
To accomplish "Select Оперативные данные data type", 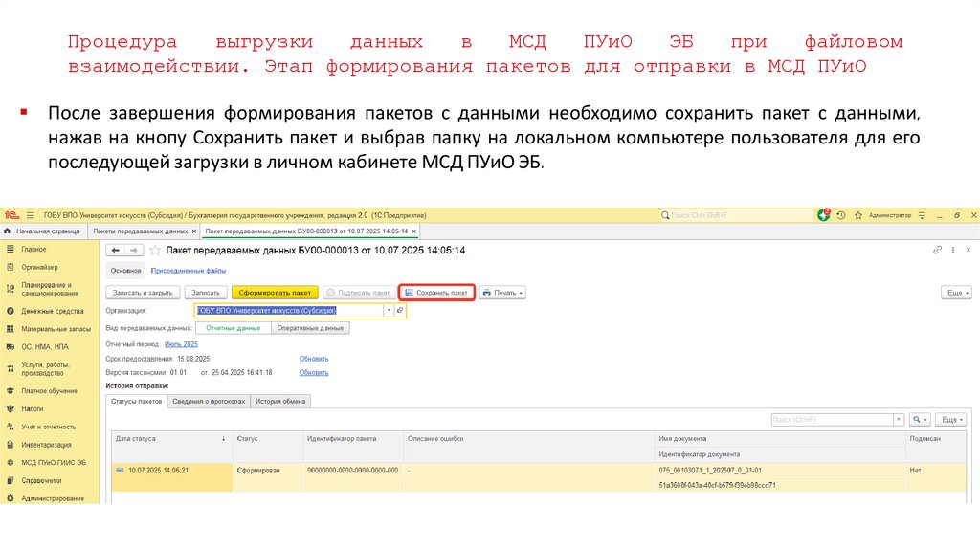I will pos(310,328).
